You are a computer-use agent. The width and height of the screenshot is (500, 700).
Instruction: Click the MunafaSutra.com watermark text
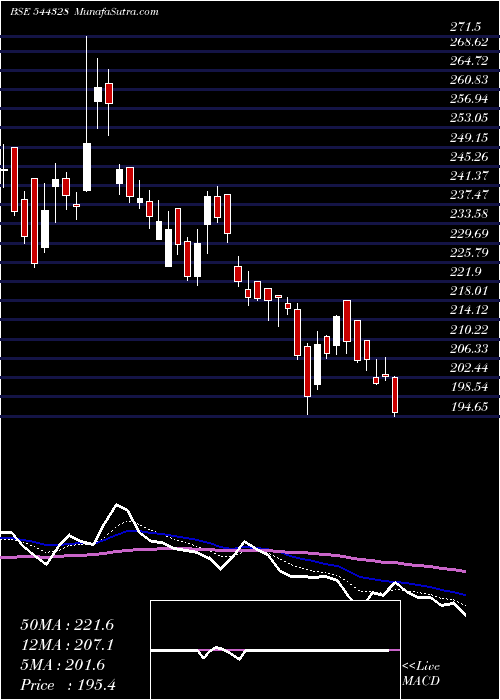(x=116, y=12)
